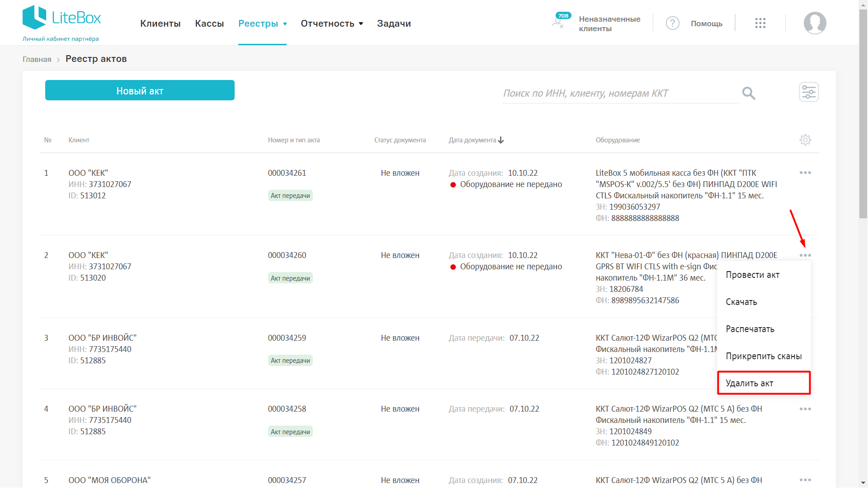
Task: Click Акт передачи tag for act 000034258
Action: click(x=290, y=432)
